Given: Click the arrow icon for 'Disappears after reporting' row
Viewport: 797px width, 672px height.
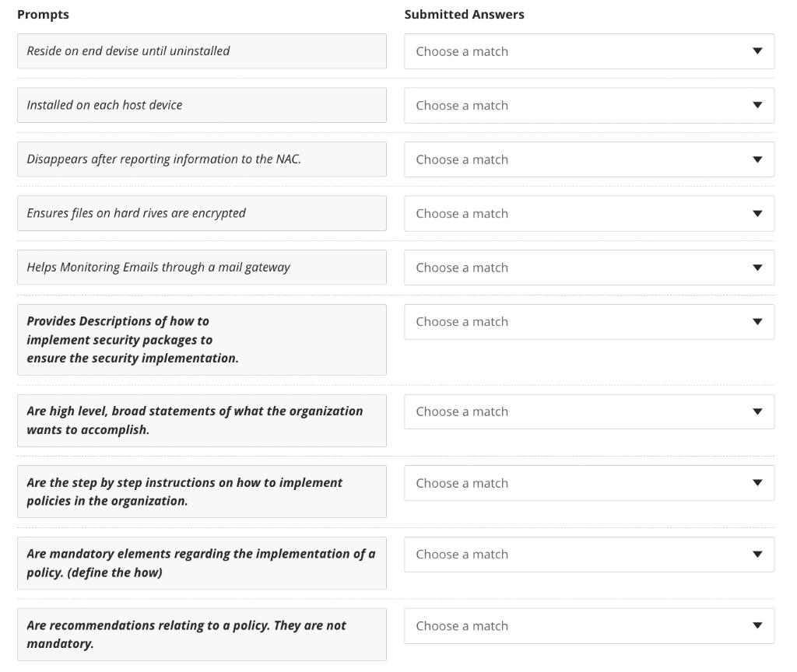Looking at the screenshot, I should point(757,159).
